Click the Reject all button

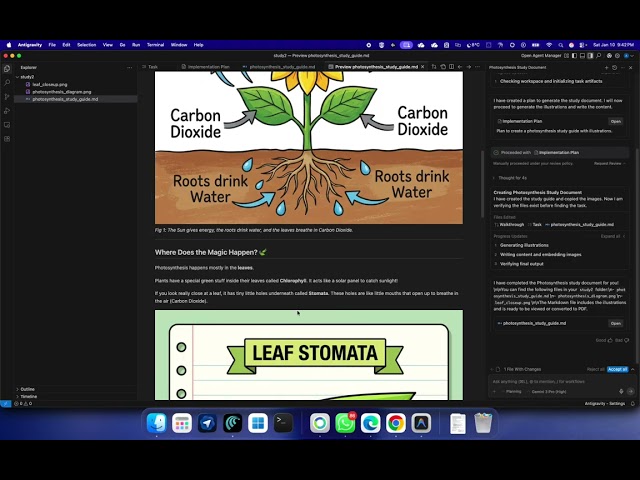click(594, 369)
